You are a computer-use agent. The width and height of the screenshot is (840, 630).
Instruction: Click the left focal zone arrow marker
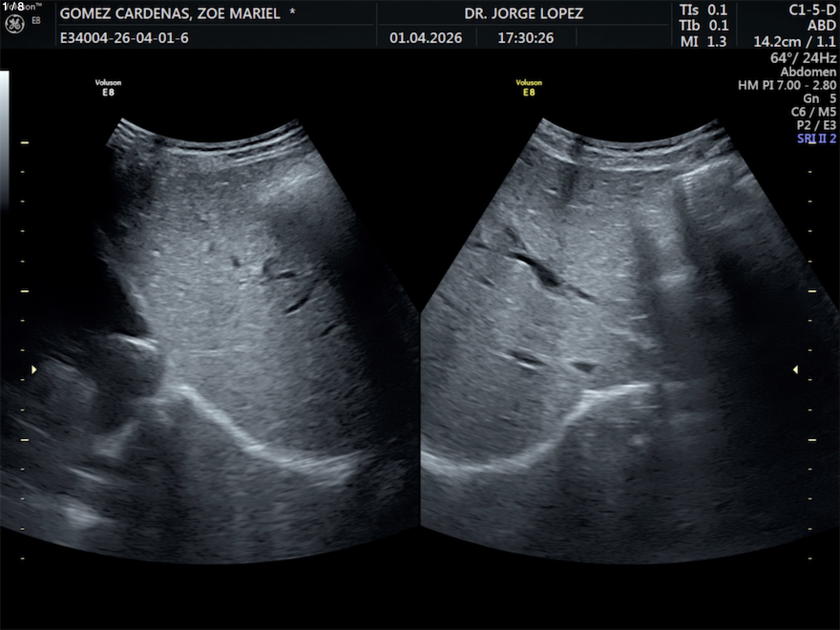34,369
